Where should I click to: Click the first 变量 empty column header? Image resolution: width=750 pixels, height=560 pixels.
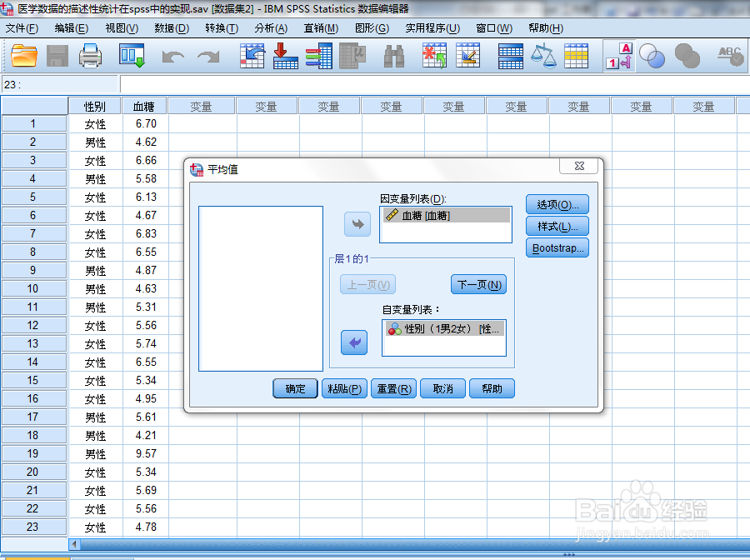[202, 106]
